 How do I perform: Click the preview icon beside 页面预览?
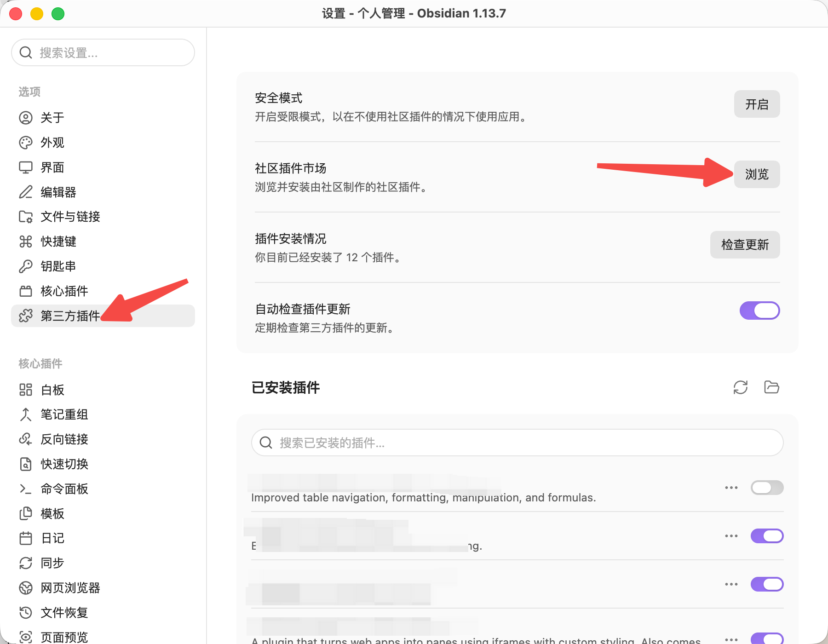(x=26, y=637)
